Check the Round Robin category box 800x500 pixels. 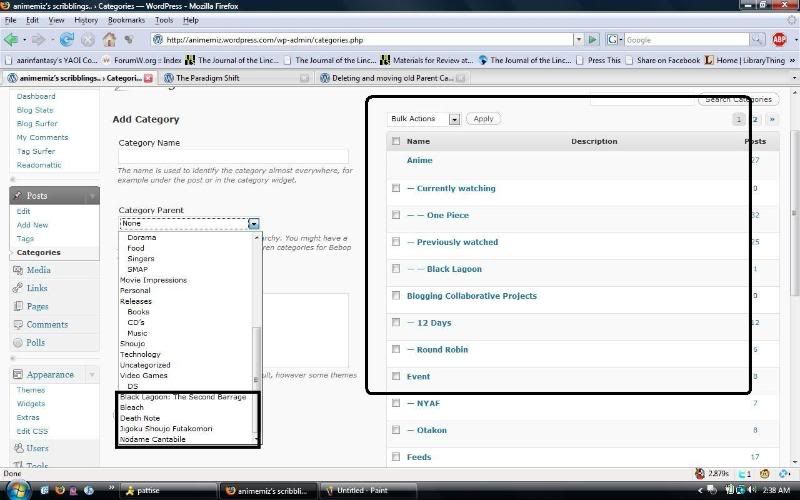pyautogui.click(x=396, y=349)
